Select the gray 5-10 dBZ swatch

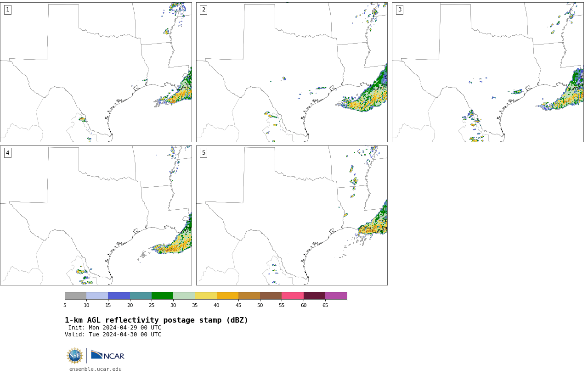coord(75,296)
